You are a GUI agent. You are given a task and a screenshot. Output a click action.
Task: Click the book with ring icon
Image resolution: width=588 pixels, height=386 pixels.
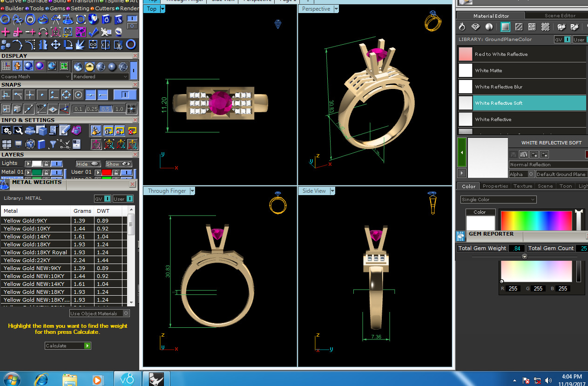pyautogui.click(x=106, y=20)
